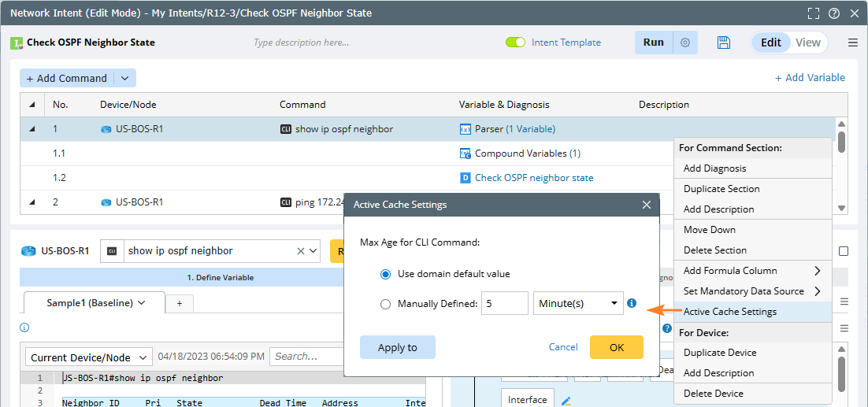Click the info icon below Sample1 tab

(24, 327)
